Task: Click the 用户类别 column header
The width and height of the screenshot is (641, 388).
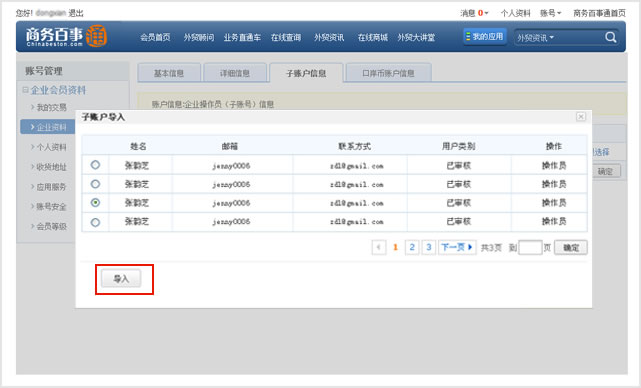Action: coord(458,146)
